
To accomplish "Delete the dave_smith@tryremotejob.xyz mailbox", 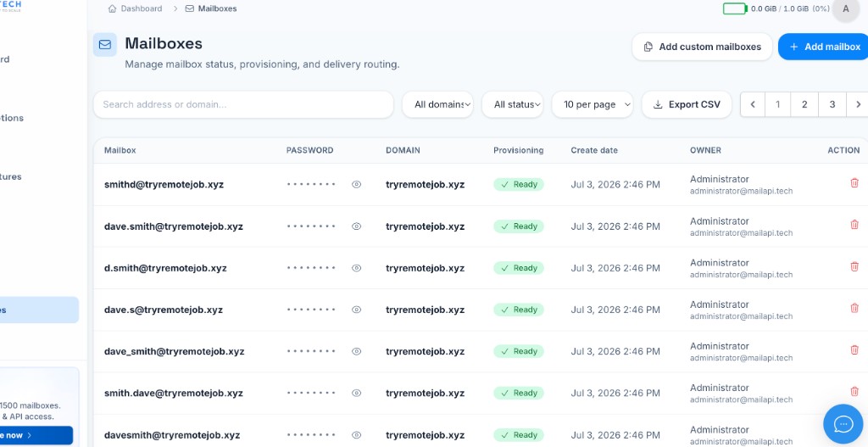I will (x=854, y=349).
